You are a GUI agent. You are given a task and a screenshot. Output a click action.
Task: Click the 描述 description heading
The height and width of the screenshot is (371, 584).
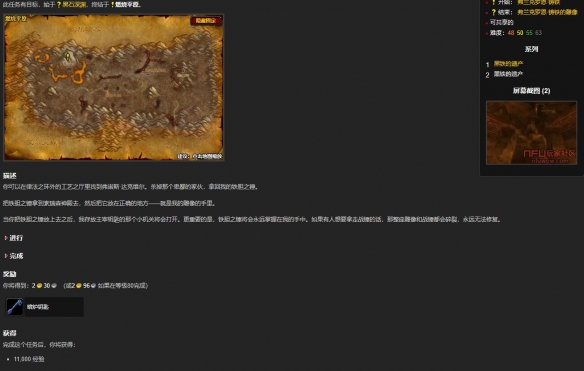pyautogui.click(x=10, y=176)
